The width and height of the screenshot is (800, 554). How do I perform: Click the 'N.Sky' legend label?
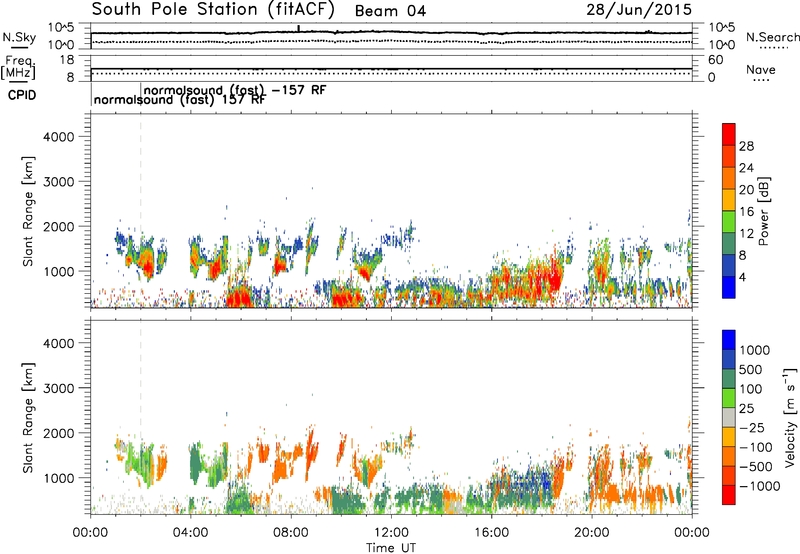[19, 37]
